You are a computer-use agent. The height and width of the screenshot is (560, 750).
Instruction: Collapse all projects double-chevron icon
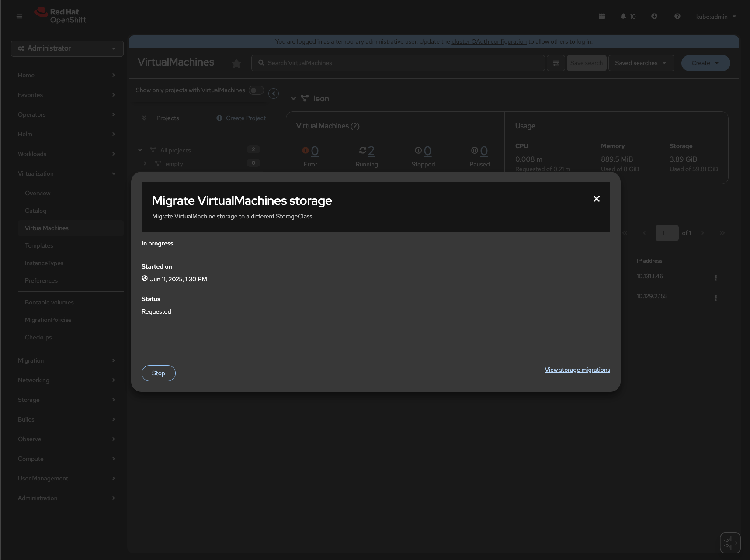[144, 118]
